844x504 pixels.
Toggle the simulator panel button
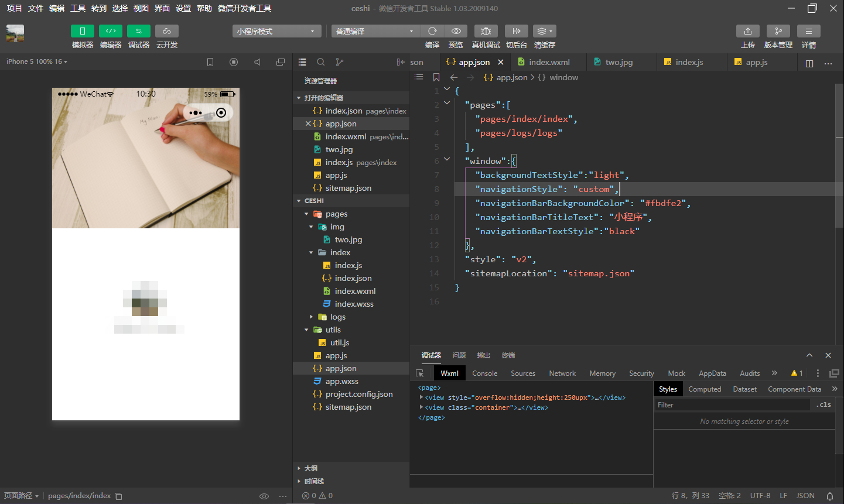coord(83,31)
